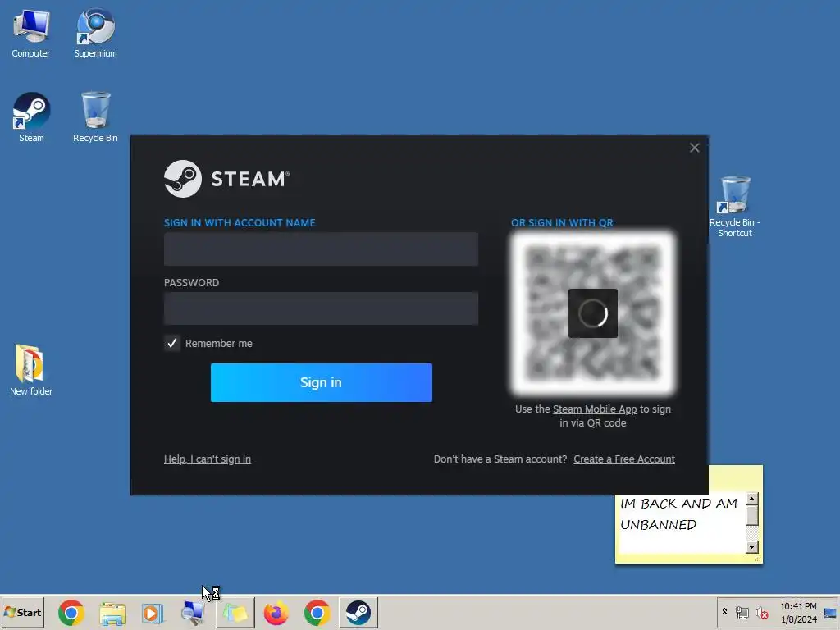Open the Computer desktop icon

pos(31,33)
